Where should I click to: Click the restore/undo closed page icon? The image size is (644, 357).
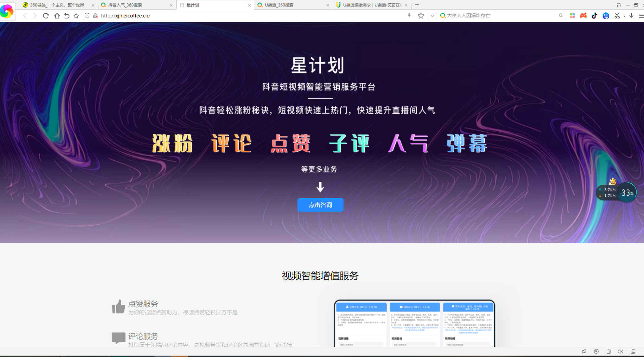click(67, 16)
